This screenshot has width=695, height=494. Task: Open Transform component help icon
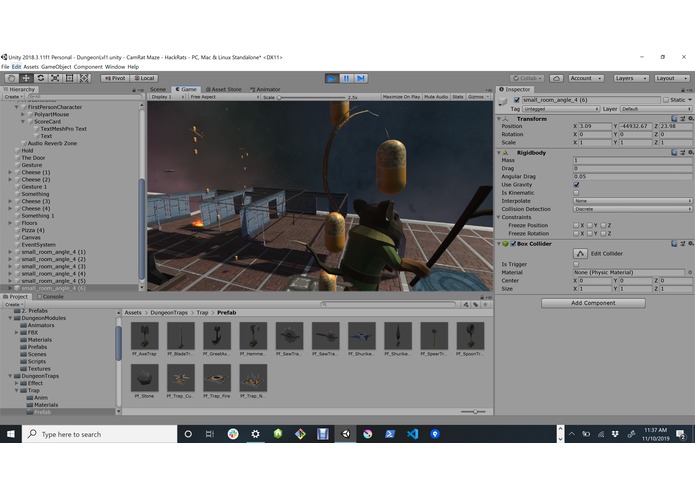click(674, 119)
